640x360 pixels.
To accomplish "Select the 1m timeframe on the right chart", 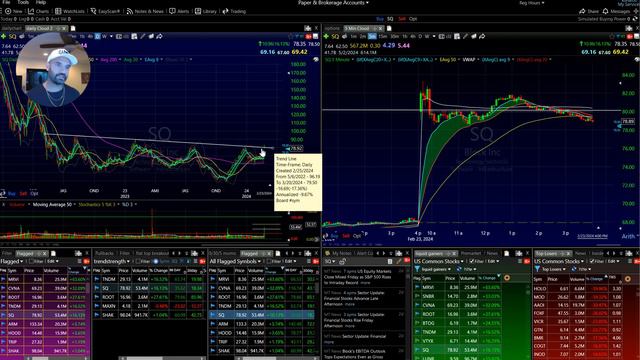I will (x=353, y=37).
